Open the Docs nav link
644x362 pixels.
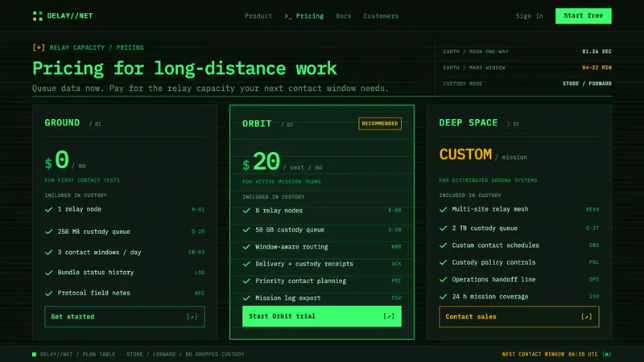click(344, 16)
